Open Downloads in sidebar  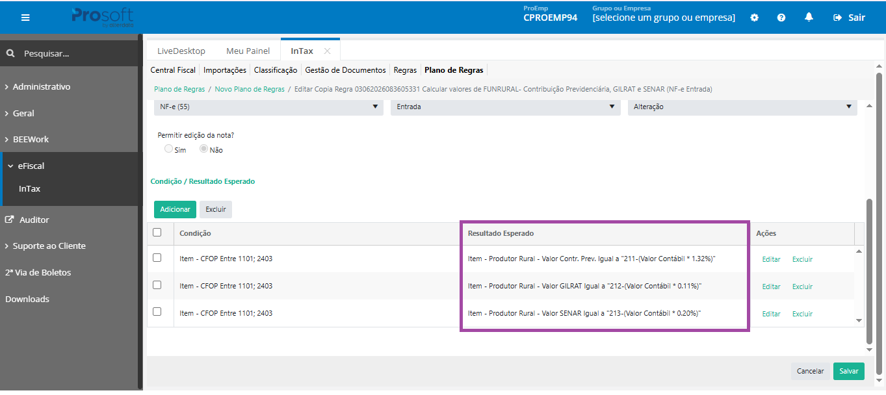pyautogui.click(x=27, y=299)
